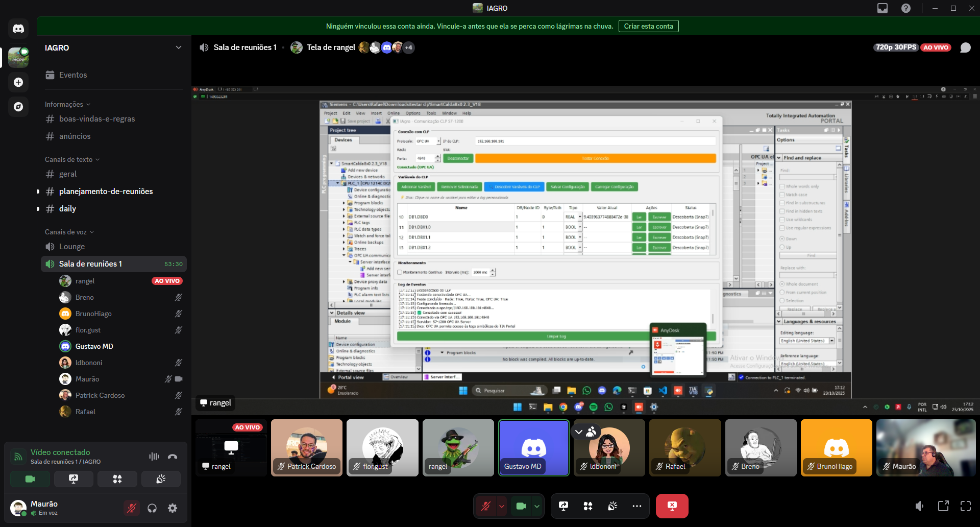The height and width of the screenshot is (527, 980).
Task: Select Patrick Cardoso in member list
Action: tap(121, 395)
